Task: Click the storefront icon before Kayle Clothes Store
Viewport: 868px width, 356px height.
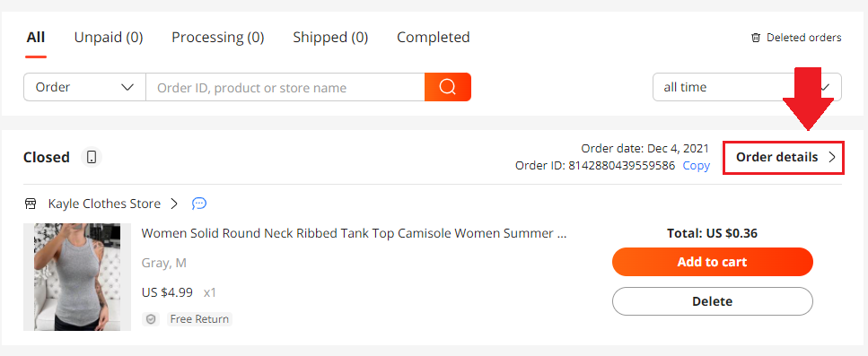Action: point(31,204)
